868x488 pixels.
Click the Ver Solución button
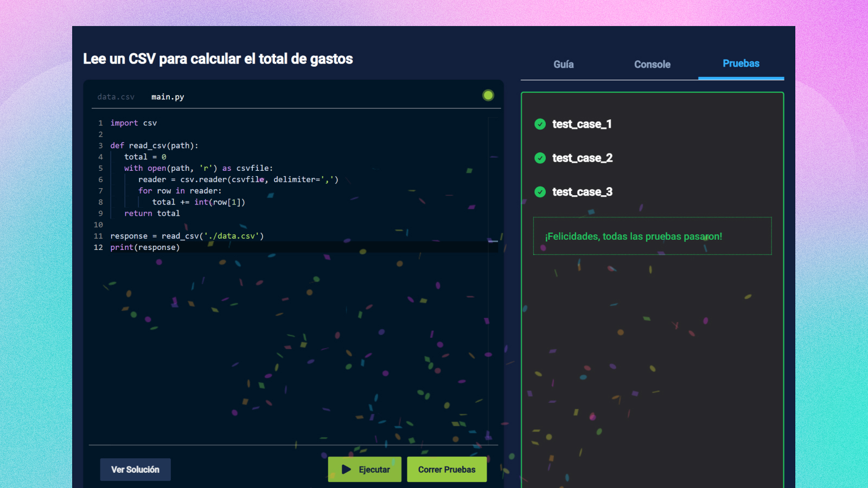click(135, 470)
